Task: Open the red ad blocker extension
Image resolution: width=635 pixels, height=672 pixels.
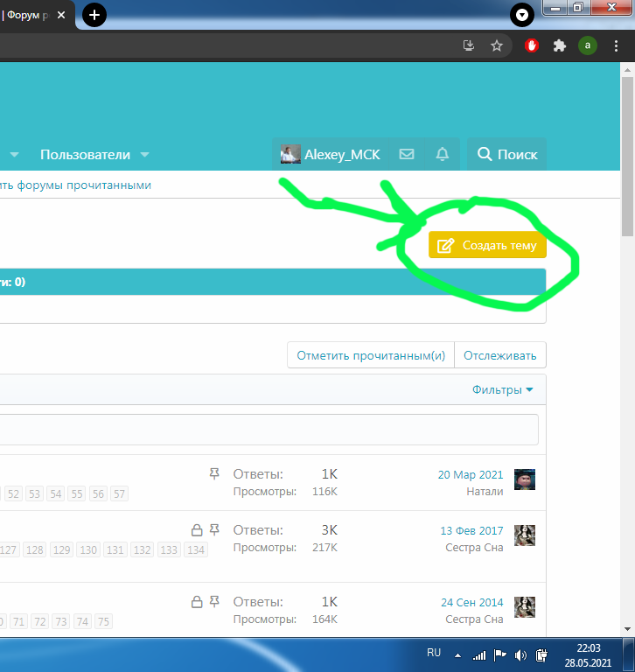Action: coord(532,45)
